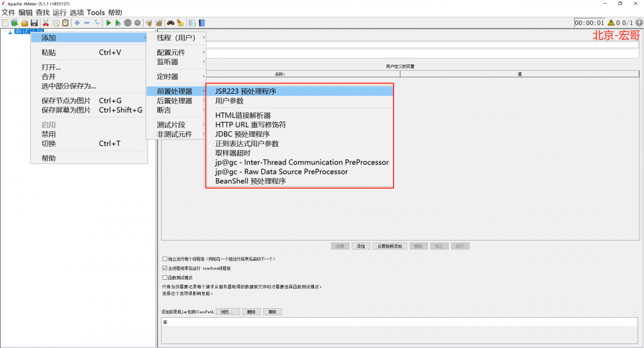
Task: Click the New test plan icon
Action: tap(5, 23)
